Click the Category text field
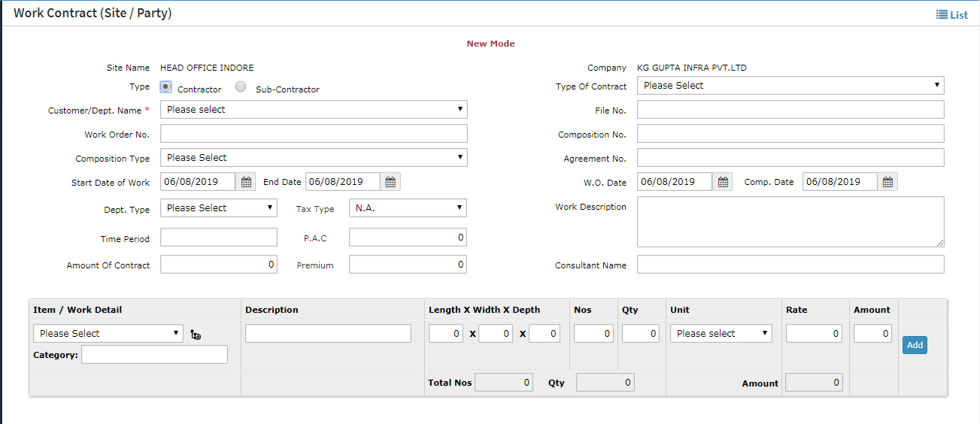The image size is (980, 424). [x=154, y=355]
